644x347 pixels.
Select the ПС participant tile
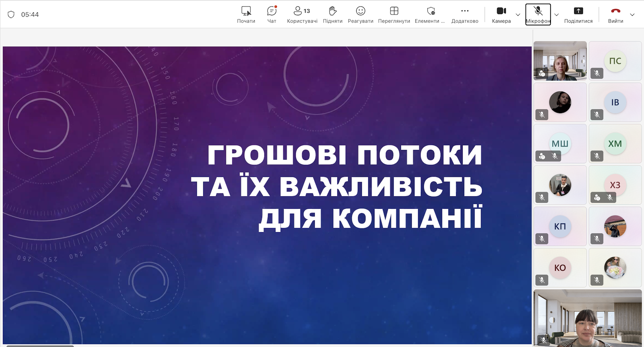pyautogui.click(x=615, y=61)
